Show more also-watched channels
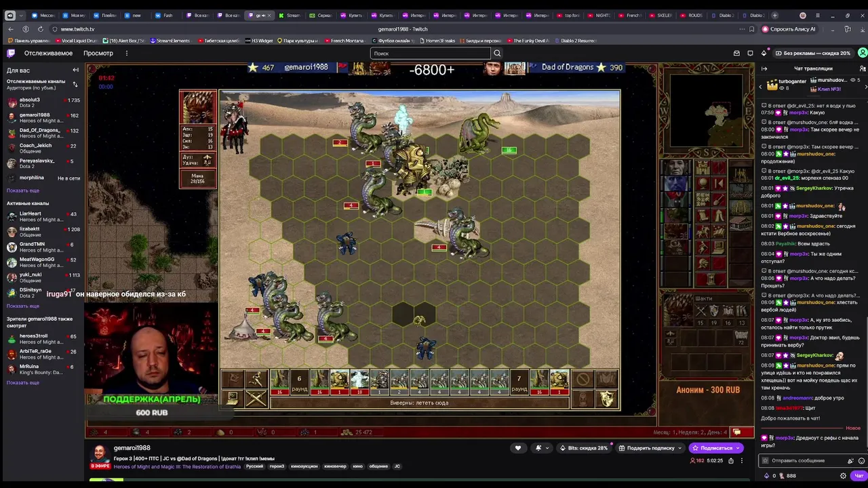The height and width of the screenshot is (488, 868). [23, 382]
